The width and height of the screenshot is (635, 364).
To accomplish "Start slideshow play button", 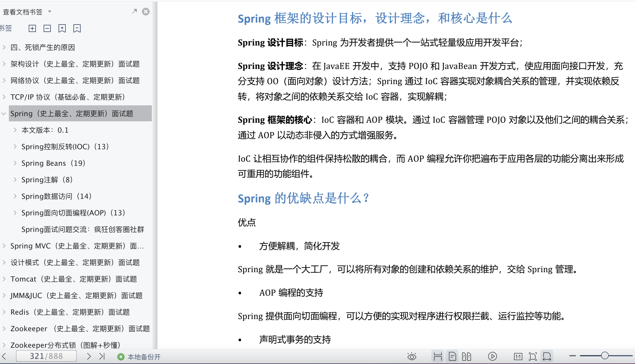I will point(493,356).
